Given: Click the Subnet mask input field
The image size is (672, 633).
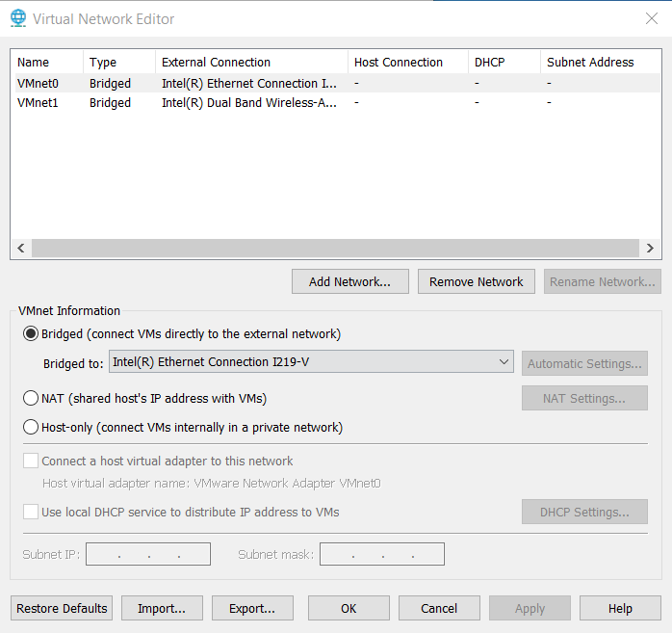Looking at the screenshot, I should 382,554.
